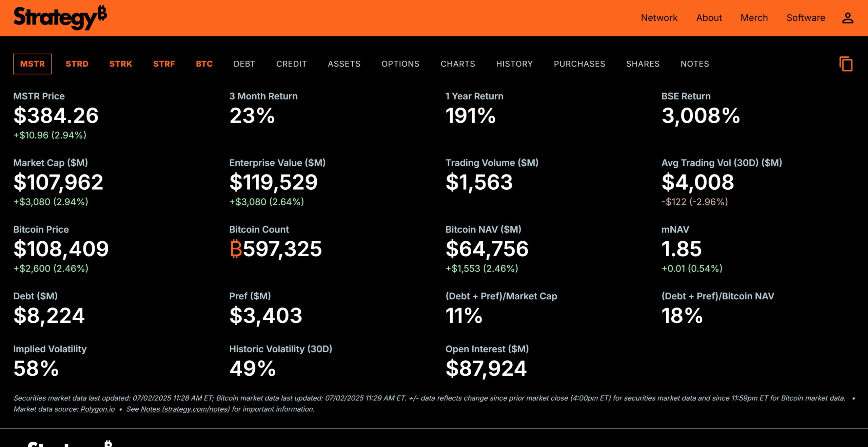Viewport: 868px width, 447px height.
Task: Click the Historic Volatility value 49%
Action: (x=253, y=369)
